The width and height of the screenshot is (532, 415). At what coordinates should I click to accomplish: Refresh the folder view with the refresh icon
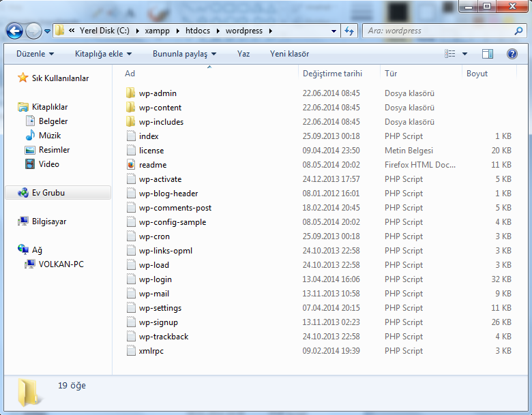(x=349, y=31)
